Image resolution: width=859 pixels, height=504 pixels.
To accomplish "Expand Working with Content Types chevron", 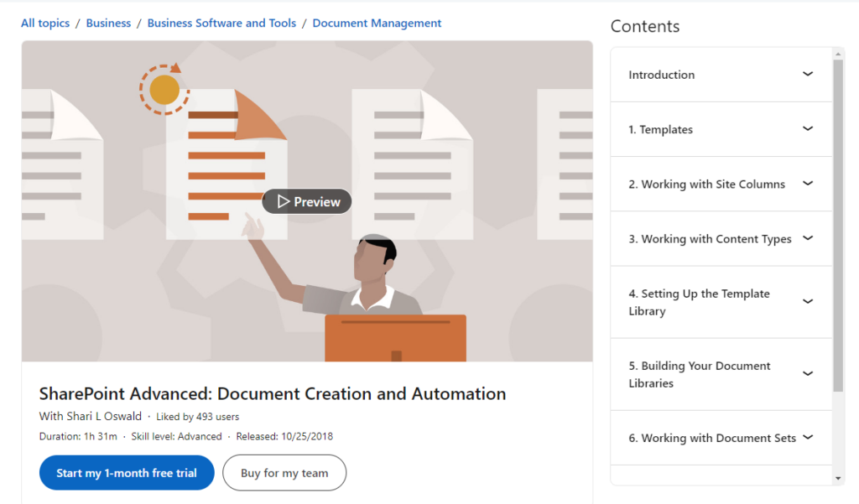I will [808, 238].
